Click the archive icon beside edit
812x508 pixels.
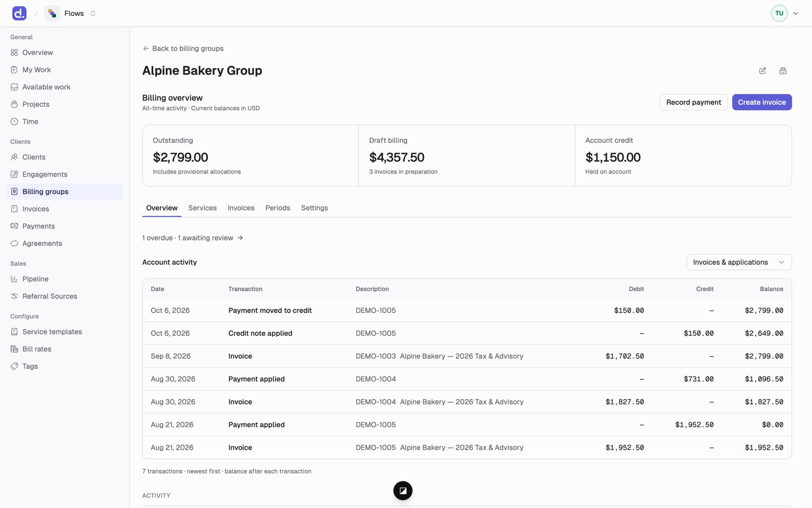click(783, 71)
